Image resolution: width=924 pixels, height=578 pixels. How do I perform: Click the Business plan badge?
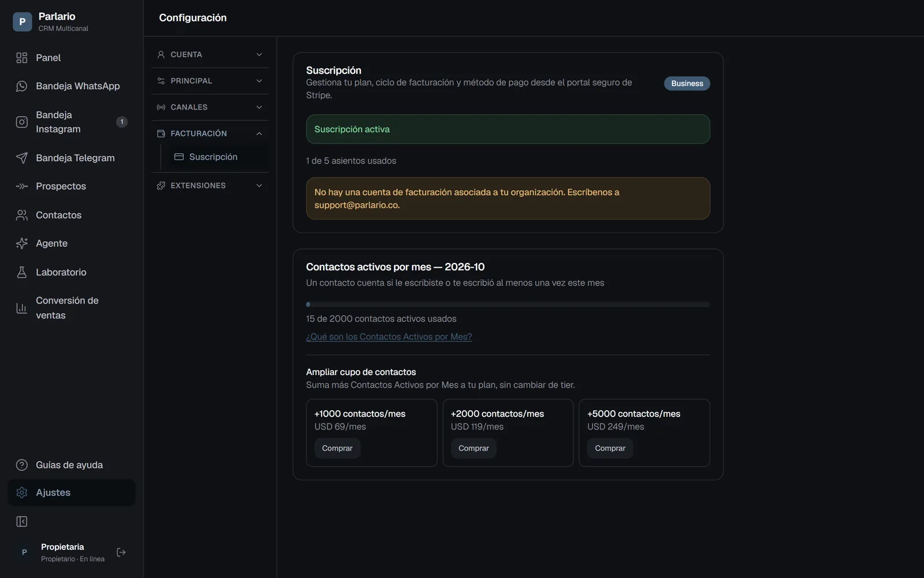687,83
